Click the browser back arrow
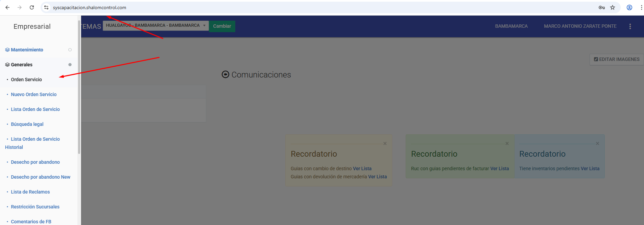This screenshot has width=644, height=225. (x=7, y=7)
